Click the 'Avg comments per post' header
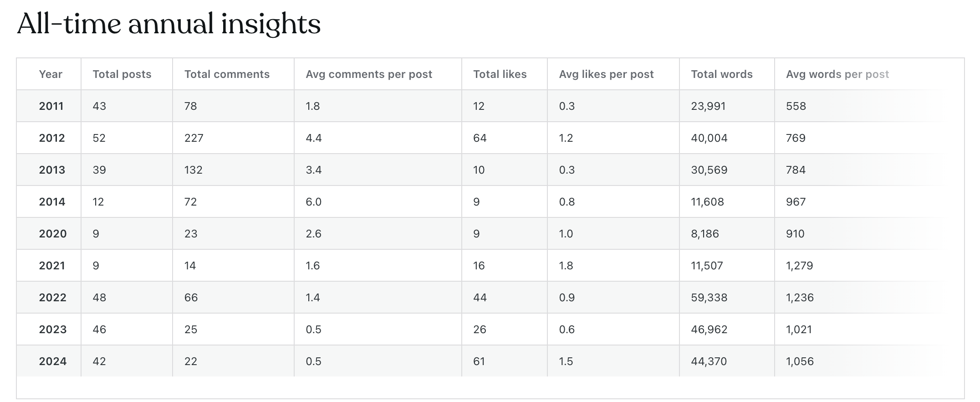 point(369,74)
